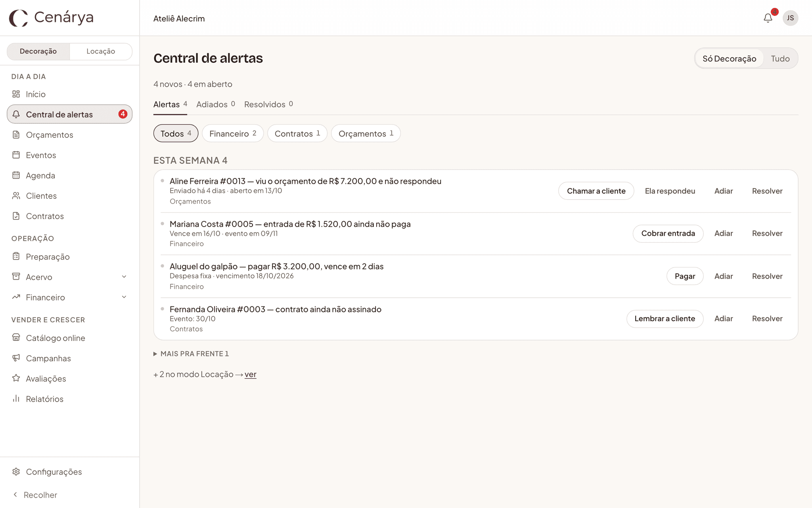Image resolution: width=812 pixels, height=508 pixels.
Task: Filter alerts by Financeiro chip
Action: [233, 133]
